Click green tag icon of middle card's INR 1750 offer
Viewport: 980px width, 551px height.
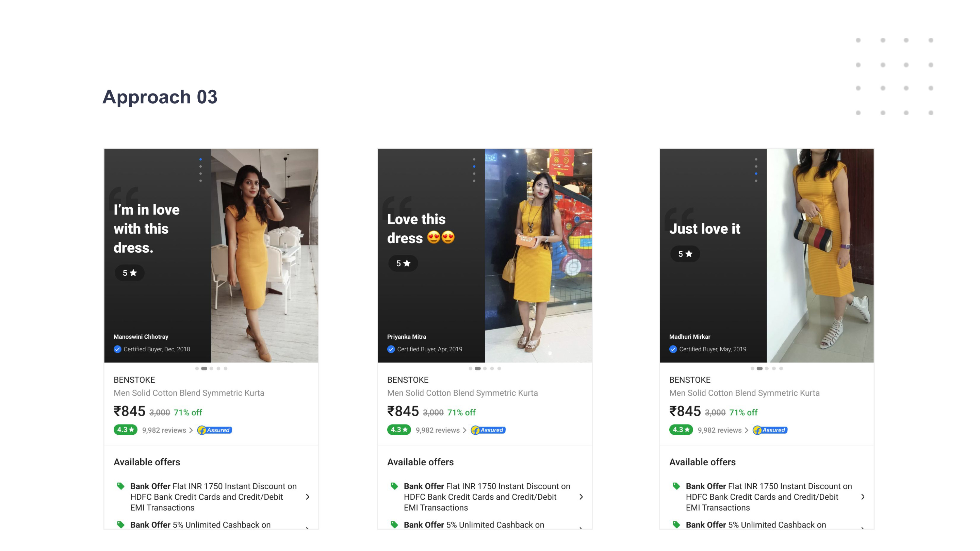[394, 486]
